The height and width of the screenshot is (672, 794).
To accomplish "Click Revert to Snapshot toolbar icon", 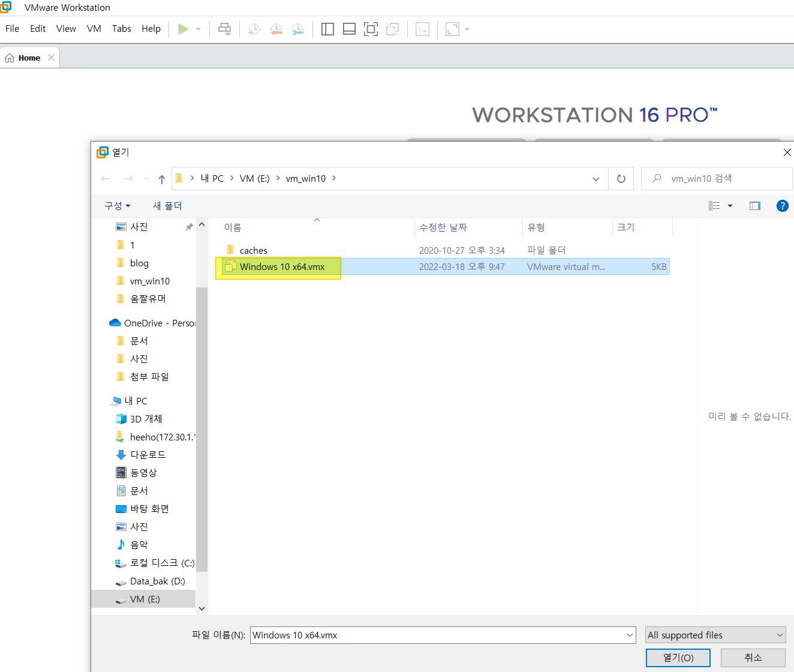I will [x=276, y=29].
